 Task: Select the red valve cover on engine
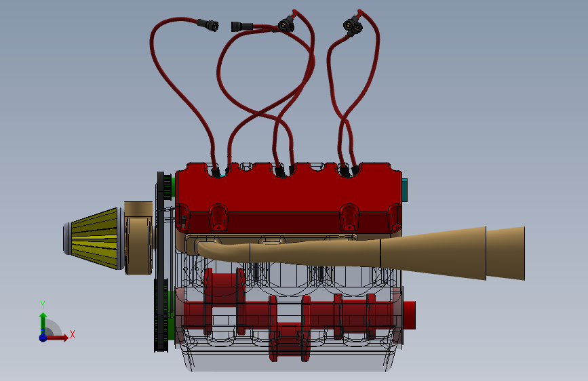[288, 198]
